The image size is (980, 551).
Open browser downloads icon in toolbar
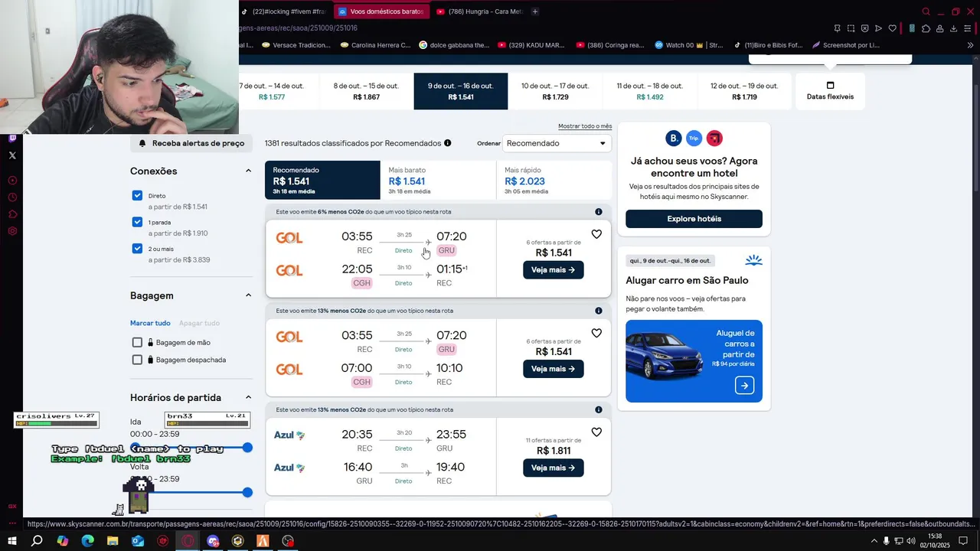[954, 28]
